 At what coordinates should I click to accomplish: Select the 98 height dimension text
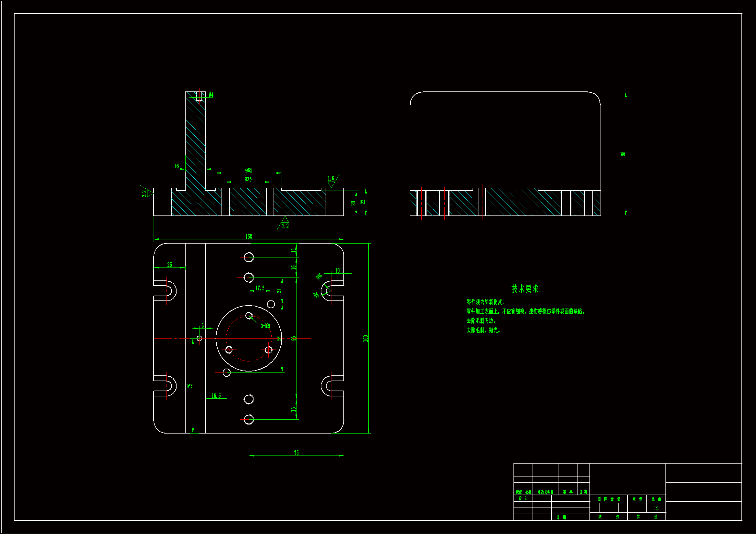623,154
